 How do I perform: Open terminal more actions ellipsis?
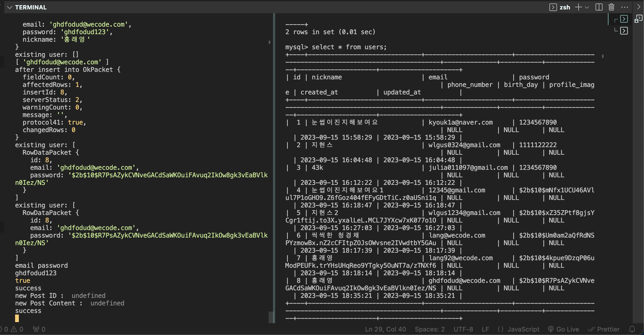tap(624, 7)
